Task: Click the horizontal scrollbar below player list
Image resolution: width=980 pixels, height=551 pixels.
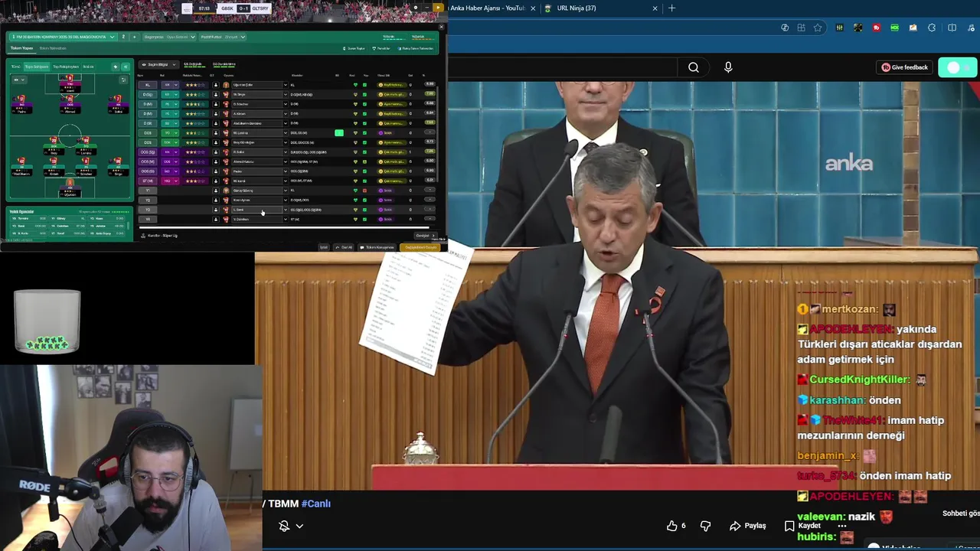Action: pyautogui.click(x=284, y=227)
